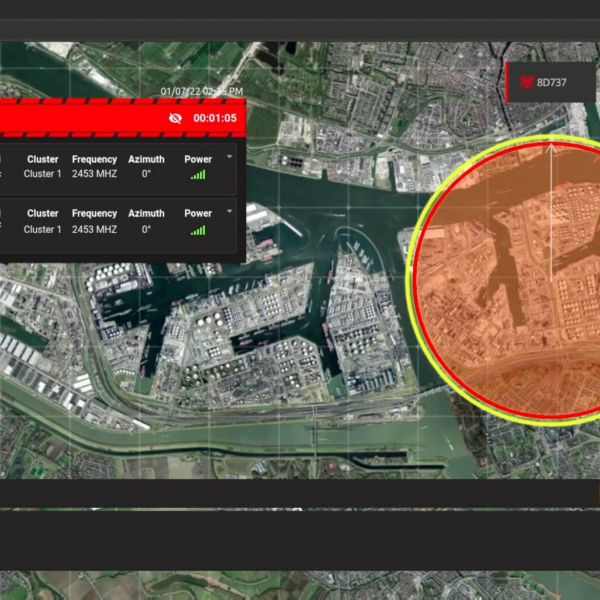Expand the first detection row dropdown arrow
The height and width of the screenshot is (600, 600).
click(x=230, y=157)
